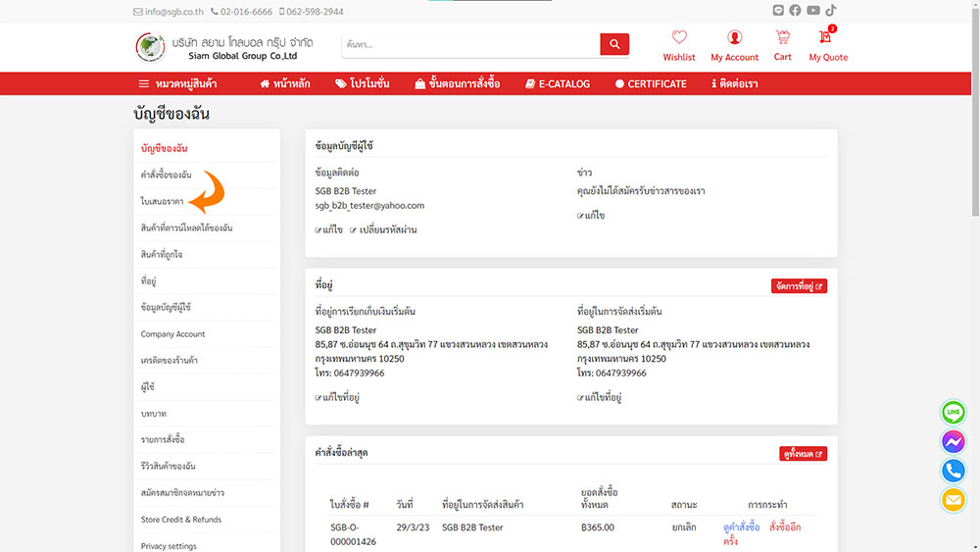
Task: Open My Account user icon
Action: [x=735, y=38]
